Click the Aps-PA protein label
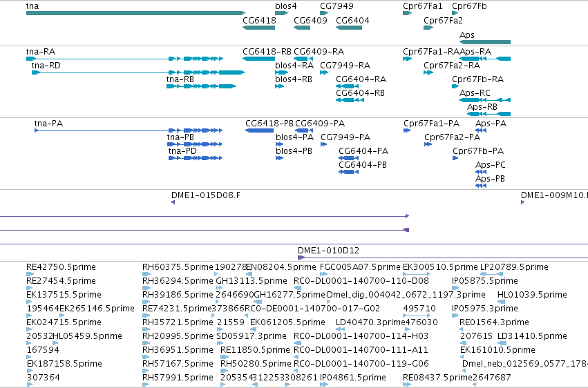 point(491,123)
